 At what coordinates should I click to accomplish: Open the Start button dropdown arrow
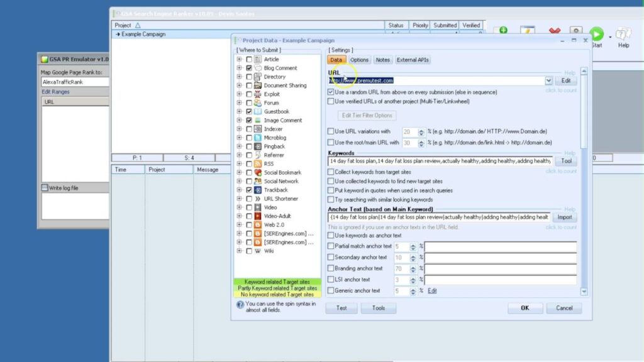pyautogui.click(x=610, y=37)
